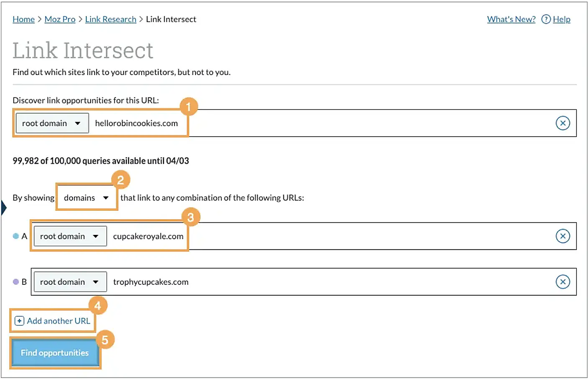Expand the 'domains' dropdown selector
The image size is (588, 380).
tap(87, 198)
